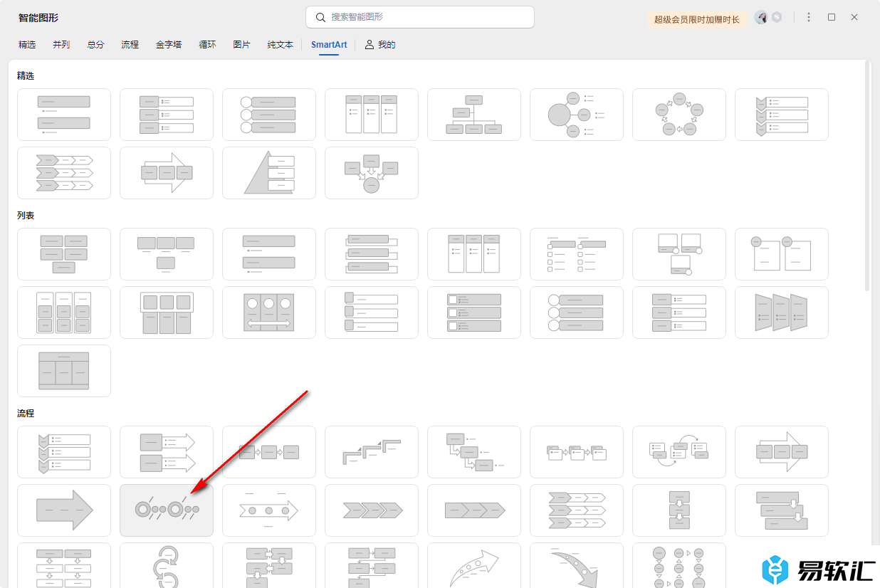Select the pyramid list graphic in featured
Viewport: 880px width, 588px height.
(268, 173)
